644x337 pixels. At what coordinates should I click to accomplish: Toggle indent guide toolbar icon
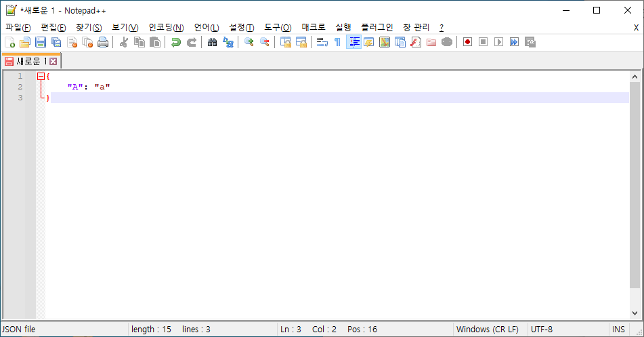click(353, 42)
